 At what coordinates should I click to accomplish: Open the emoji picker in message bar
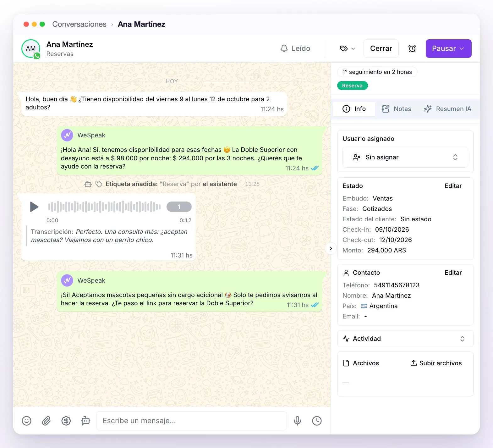tap(27, 421)
